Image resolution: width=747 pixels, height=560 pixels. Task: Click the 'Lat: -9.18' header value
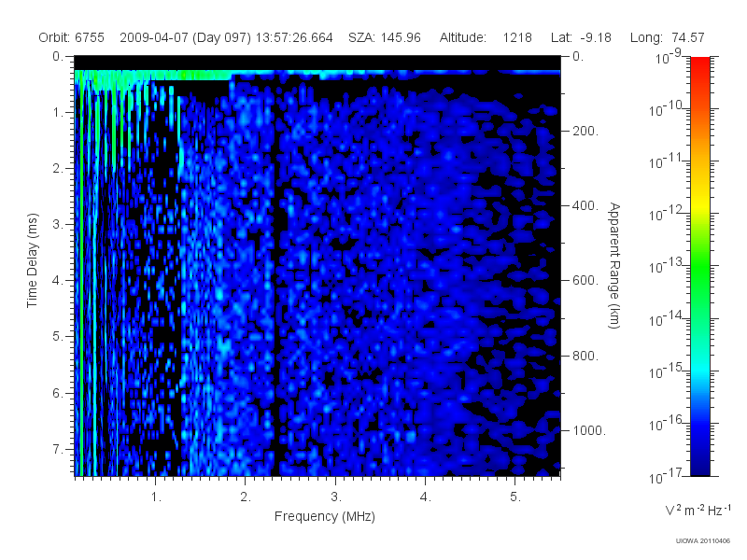[581, 37]
